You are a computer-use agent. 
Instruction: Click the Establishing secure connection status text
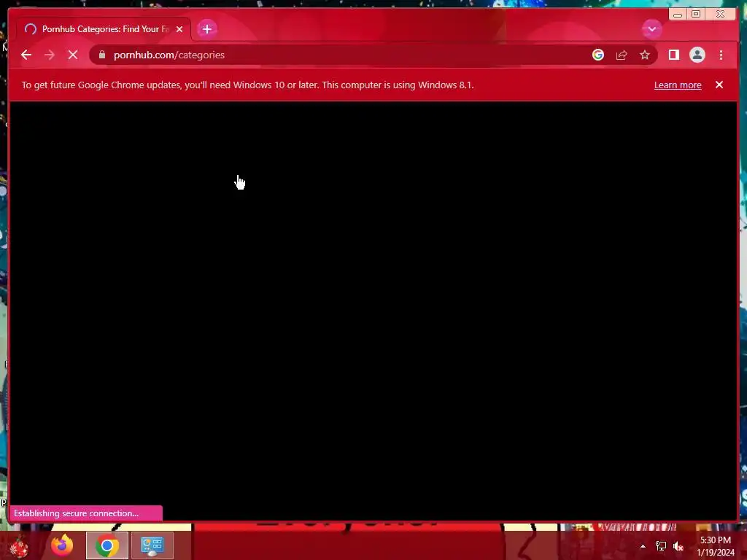click(76, 513)
